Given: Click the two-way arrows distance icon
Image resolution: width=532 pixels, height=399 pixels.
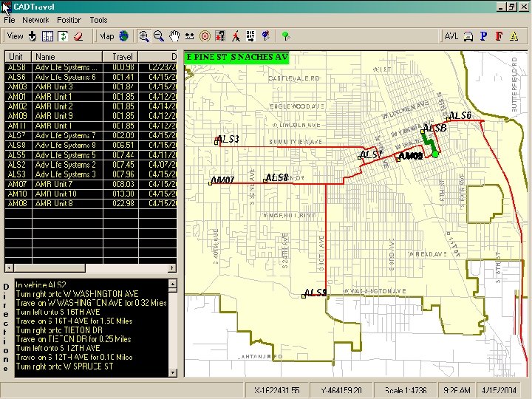Looking at the screenshot, I should 189,36.
